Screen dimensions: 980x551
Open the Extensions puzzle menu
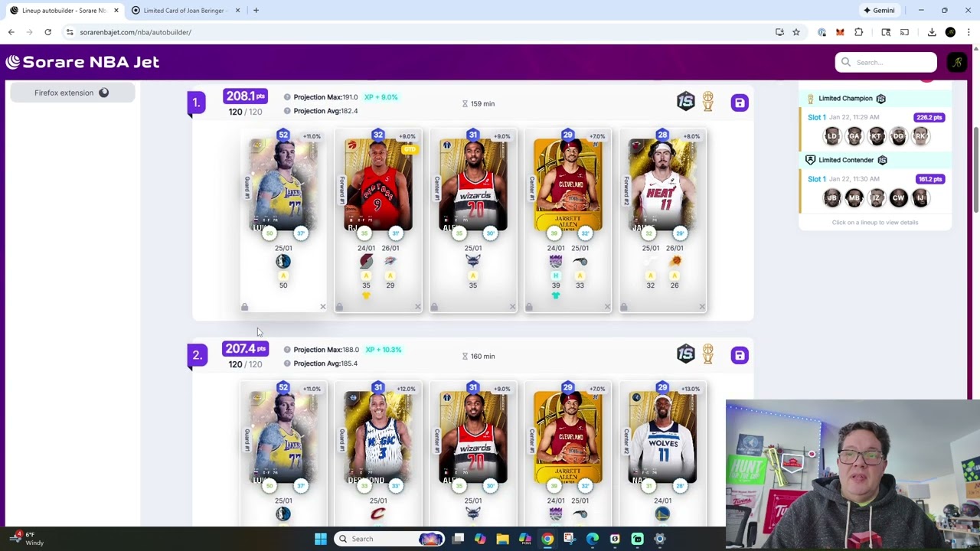click(x=858, y=32)
